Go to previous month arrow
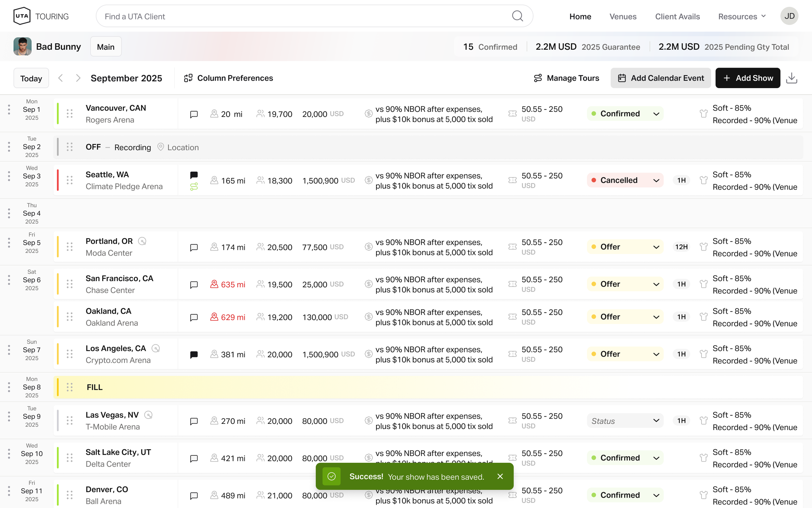Screen dimensions: 812x508 60,78
